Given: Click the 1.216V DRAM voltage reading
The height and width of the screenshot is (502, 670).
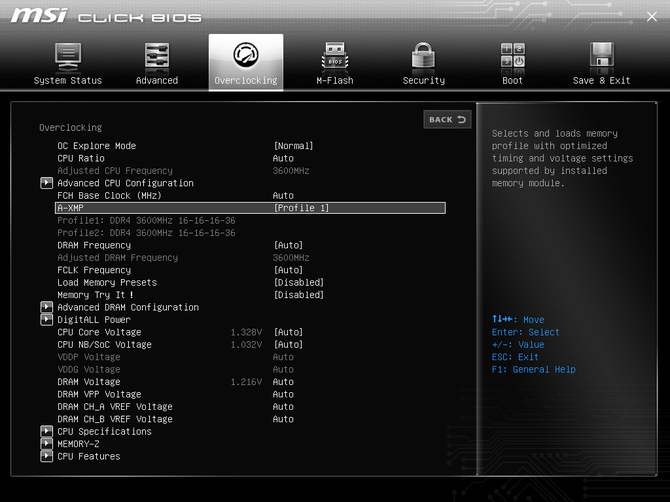Looking at the screenshot, I should (246, 382).
